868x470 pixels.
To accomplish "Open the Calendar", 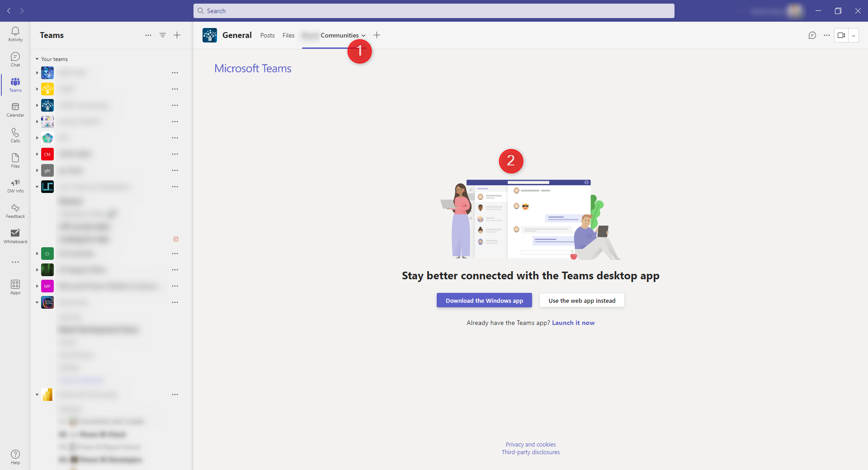I will [x=15, y=110].
